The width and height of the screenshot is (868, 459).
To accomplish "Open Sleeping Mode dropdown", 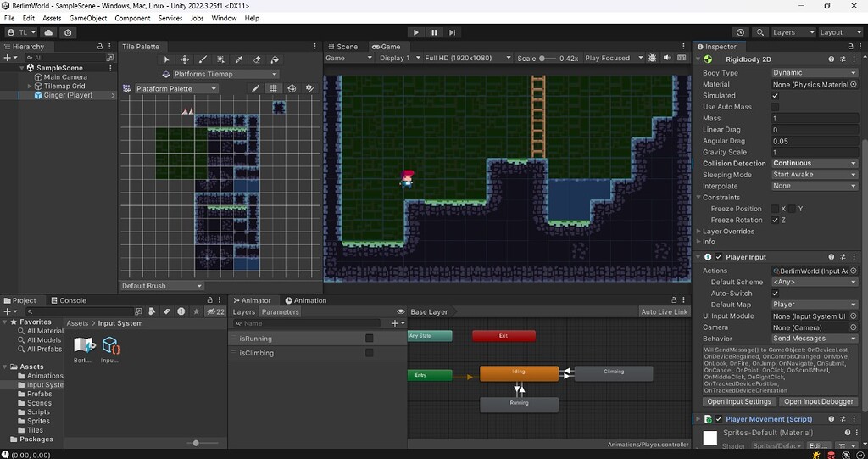I will [x=815, y=175].
